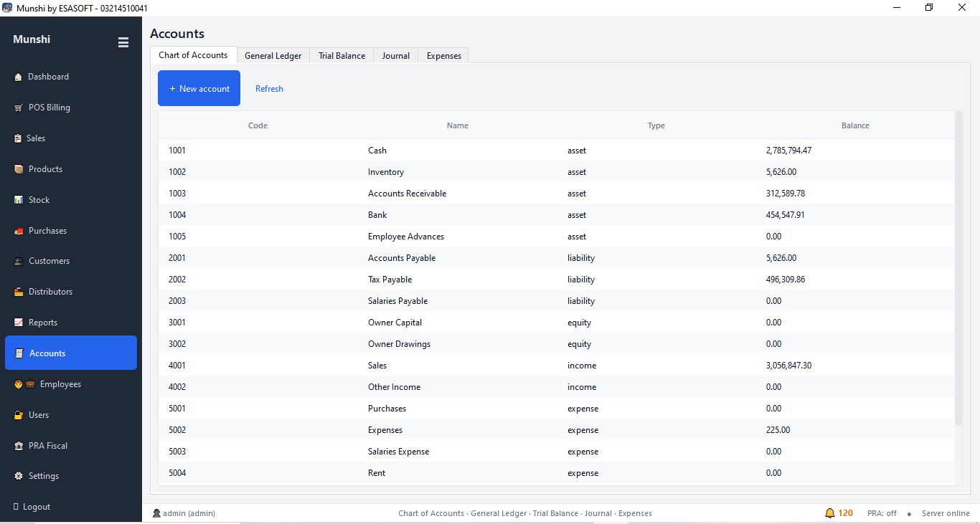
Task: Open the Stock chart icon
Action: pos(19,200)
